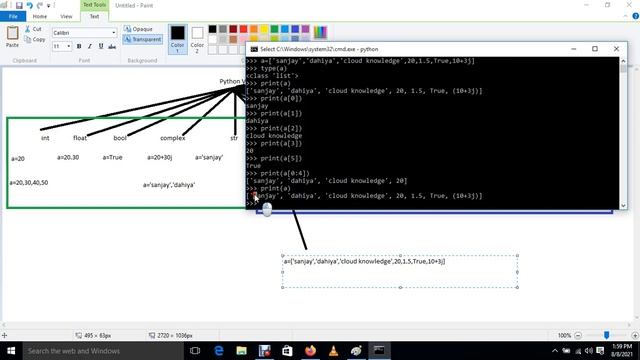Switch to the View ribbon tab
Image resolution: width=640 pixels, height=360 pixels.
[x=66, y=16]
